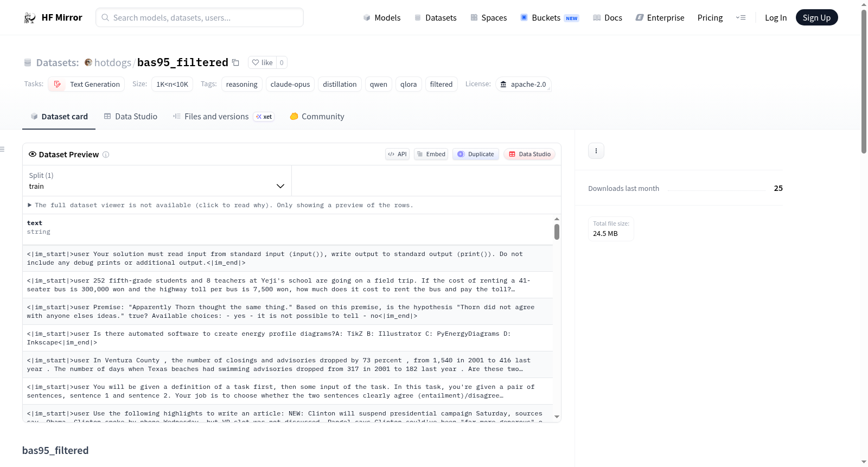
Task: Click the distillation tag
Action: [x=340, y=84]
